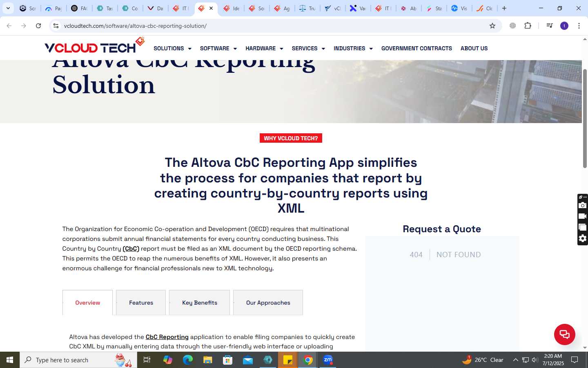The image size is (588, 368).
Task: Click the '404 NOT FOUND' message
Action: coord(445,254)
